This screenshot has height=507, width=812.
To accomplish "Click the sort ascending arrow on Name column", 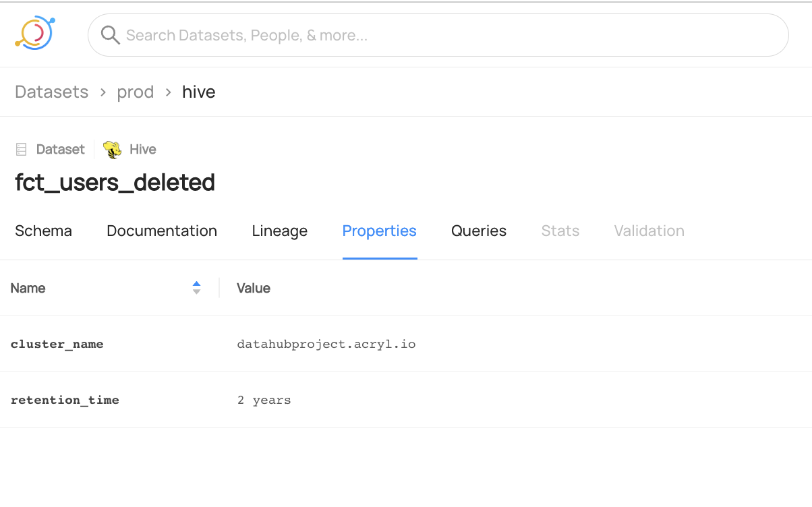I will (196, 284).
